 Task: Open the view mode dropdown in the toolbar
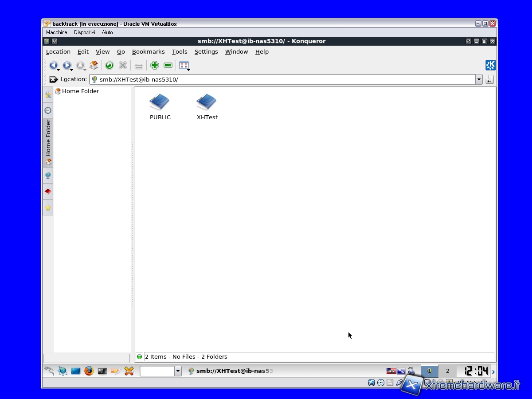[184, 66]
